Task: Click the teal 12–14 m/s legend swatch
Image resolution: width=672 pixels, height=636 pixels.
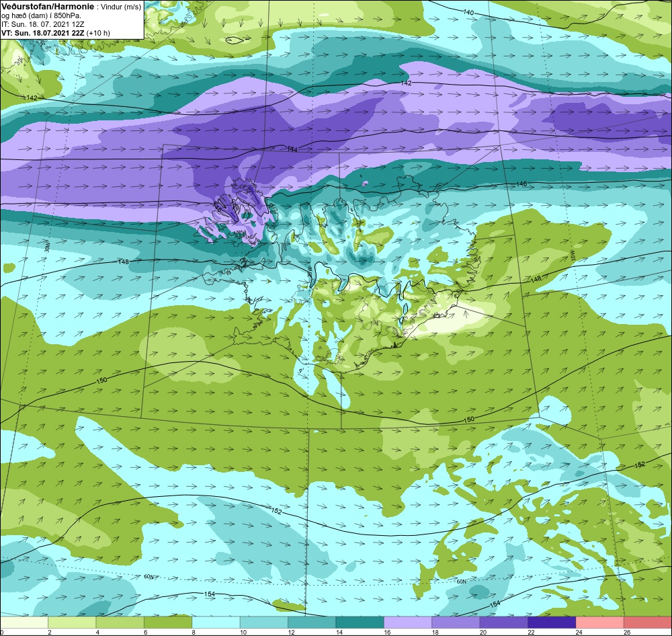Action: pos(312,622)
